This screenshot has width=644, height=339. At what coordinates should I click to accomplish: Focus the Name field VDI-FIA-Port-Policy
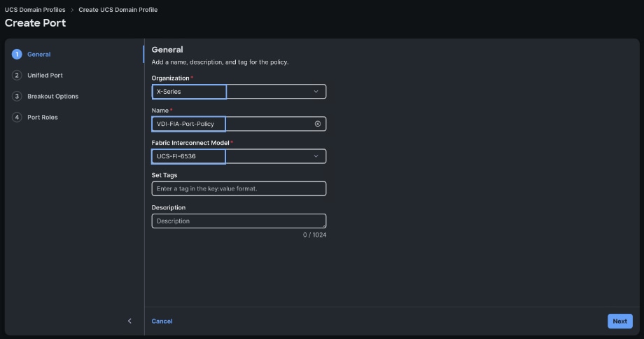[239, 124]
